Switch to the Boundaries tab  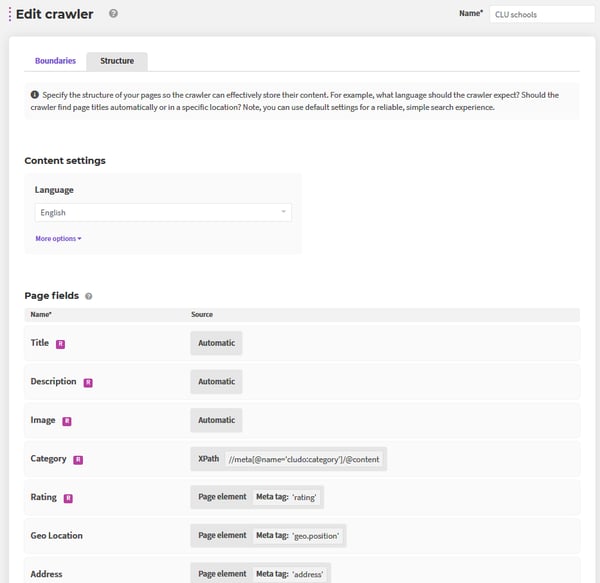click(55, 61)
